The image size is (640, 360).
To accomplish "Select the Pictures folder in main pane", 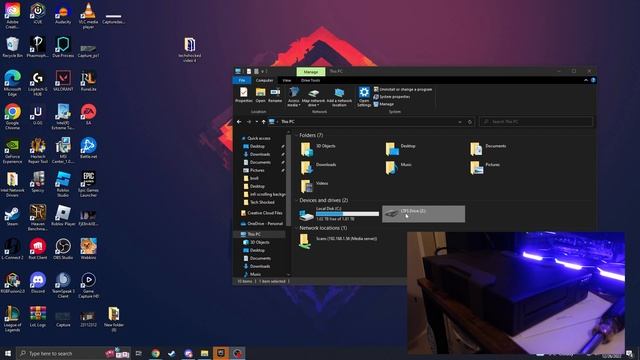I will [485, 167].
